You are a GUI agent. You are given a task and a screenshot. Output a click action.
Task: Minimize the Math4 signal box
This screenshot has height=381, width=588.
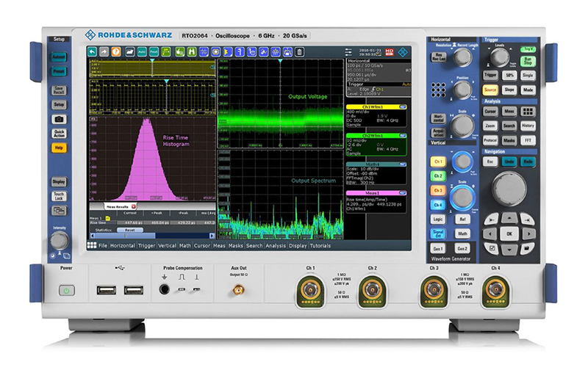click(402, 164)
